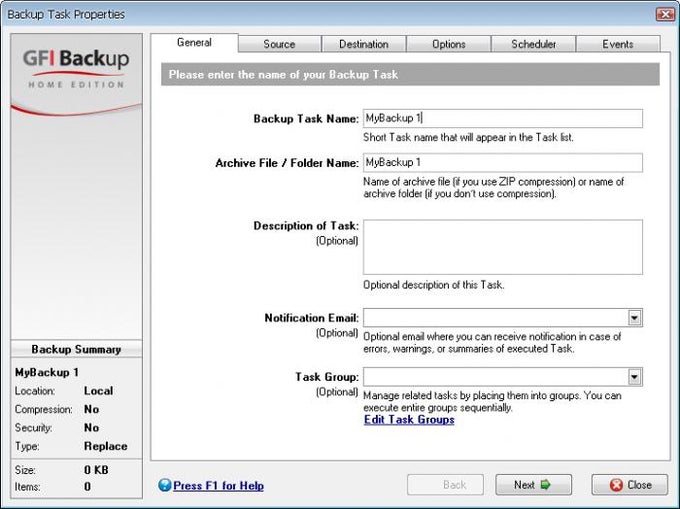Click the GFI Backup Home Edition logo
Screen dimensions: 680x509
click(x=76, y=69)
